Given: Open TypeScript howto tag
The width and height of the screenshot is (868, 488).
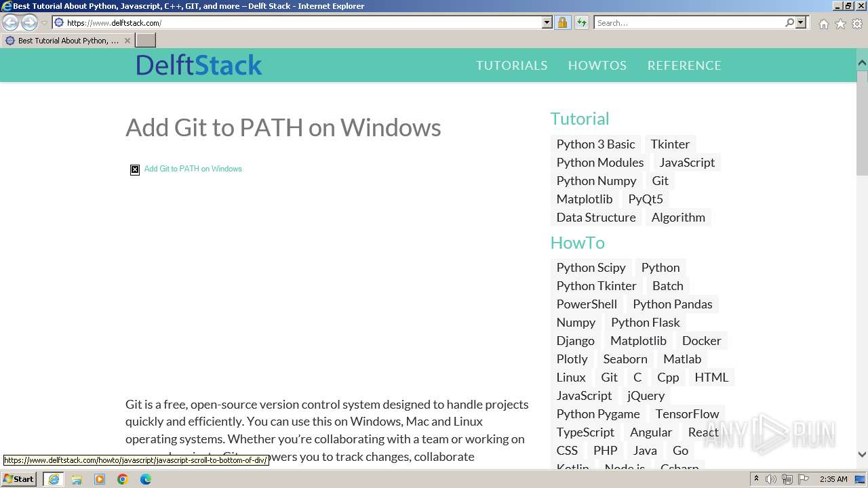Looking at the screenshot, I should pos(586,432).
